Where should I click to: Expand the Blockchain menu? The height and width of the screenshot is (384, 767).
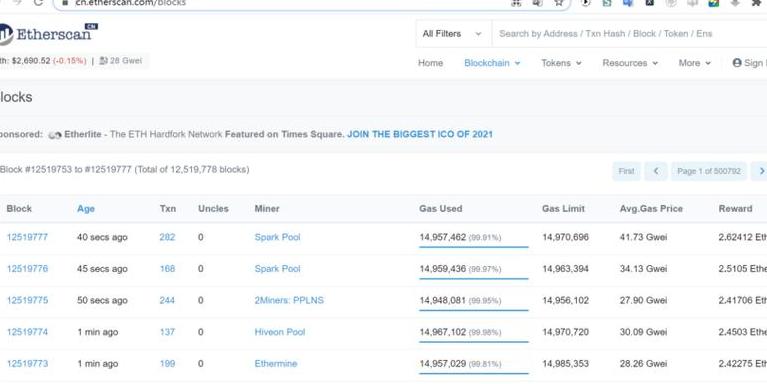pyautogui.click(x=492, y=63)
